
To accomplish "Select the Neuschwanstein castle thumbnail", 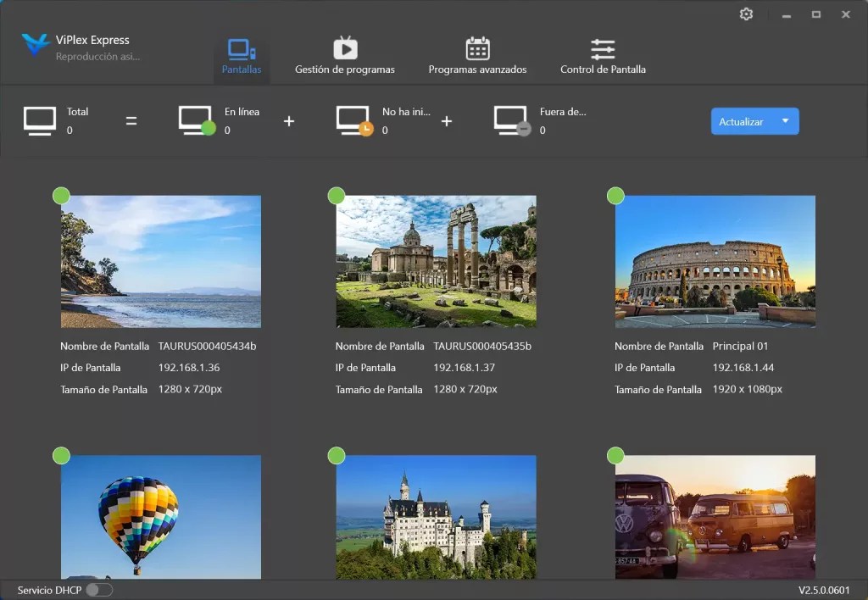I will tap(437, 517).
